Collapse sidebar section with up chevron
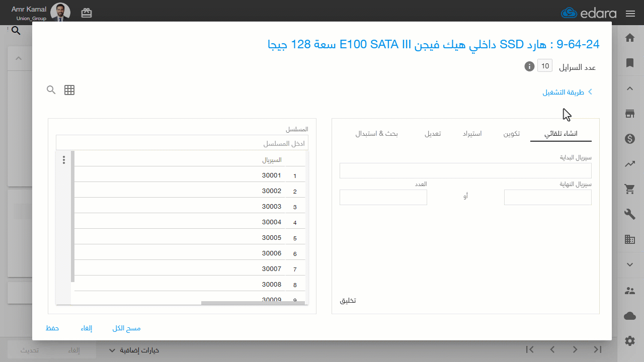The image size is (644, 362). point(629,88)
